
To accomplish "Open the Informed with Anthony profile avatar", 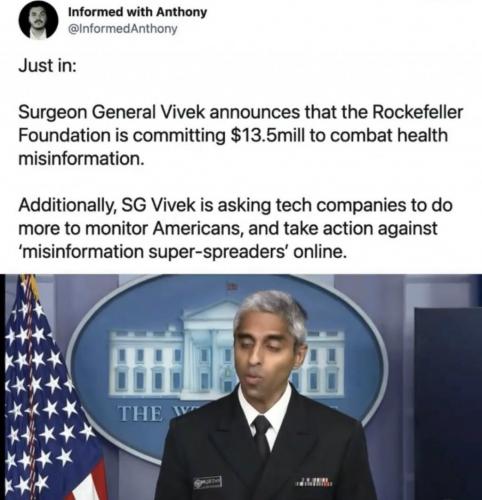I will 38,21.
